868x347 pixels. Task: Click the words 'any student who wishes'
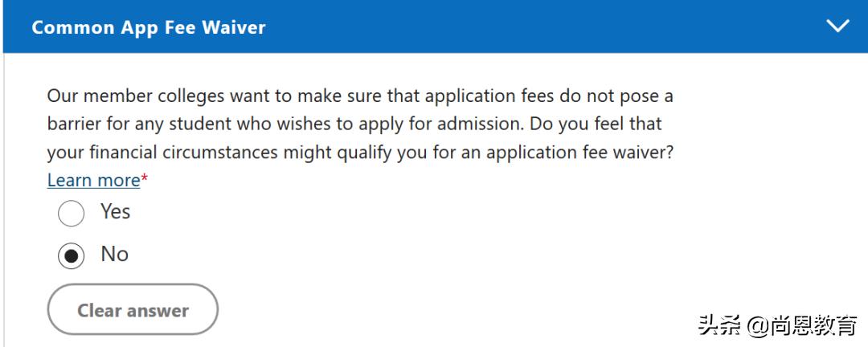(230, 125)
